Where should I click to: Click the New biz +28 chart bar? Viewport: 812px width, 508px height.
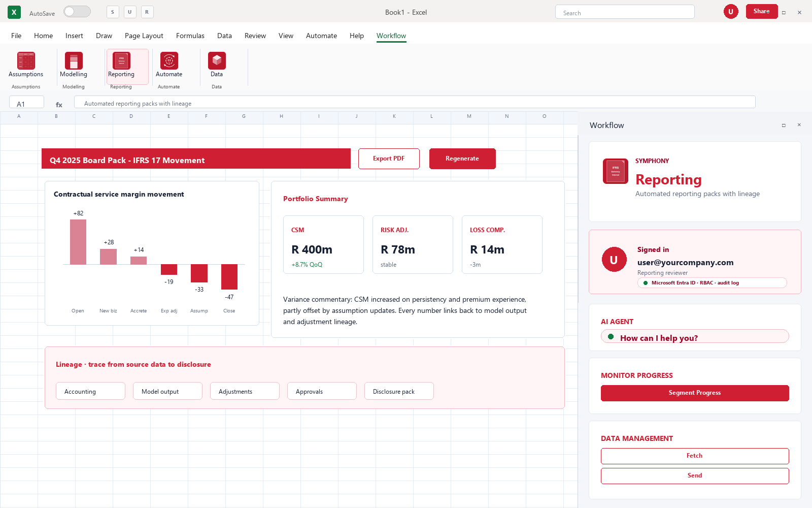coord(108,257)
